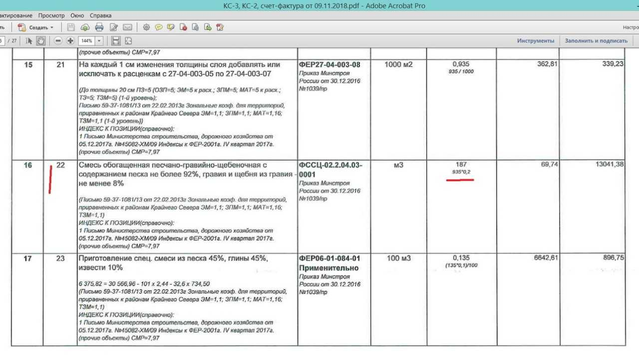
Task: Click the Print icon in toolbar
Action: [99, 27]
